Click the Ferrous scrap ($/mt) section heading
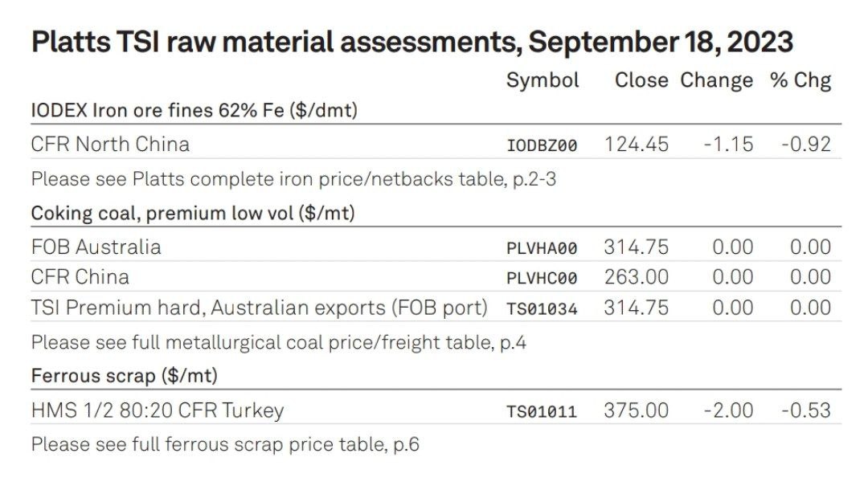 (x=125, y=376)
